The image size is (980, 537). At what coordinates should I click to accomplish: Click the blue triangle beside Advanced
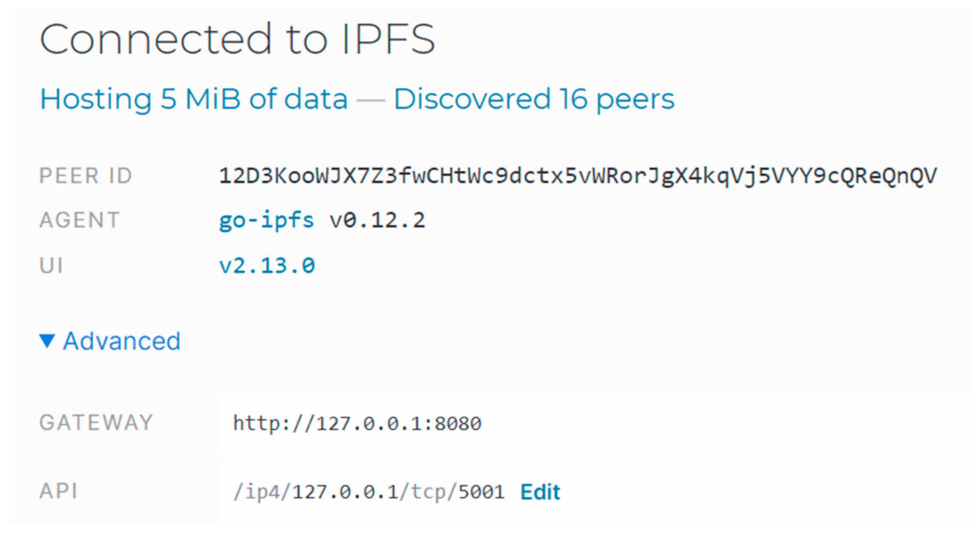pos(47,341)
